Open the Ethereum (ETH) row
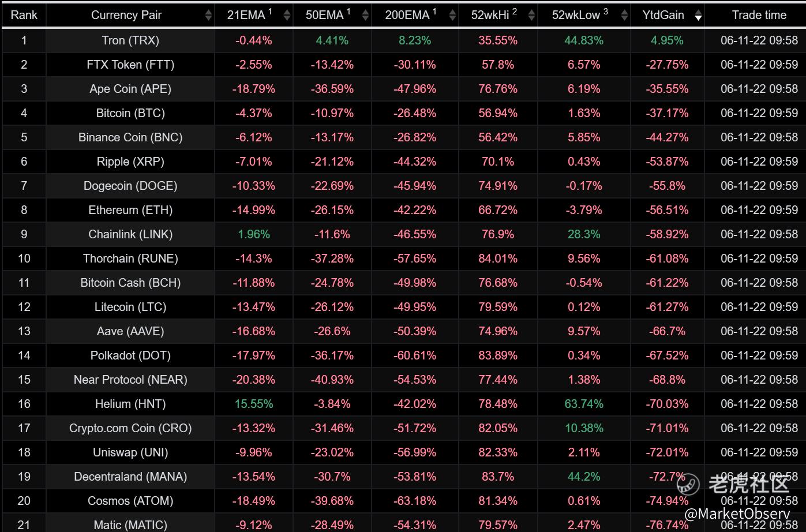Screen dimensions: 806x532 tap(403, 210)
